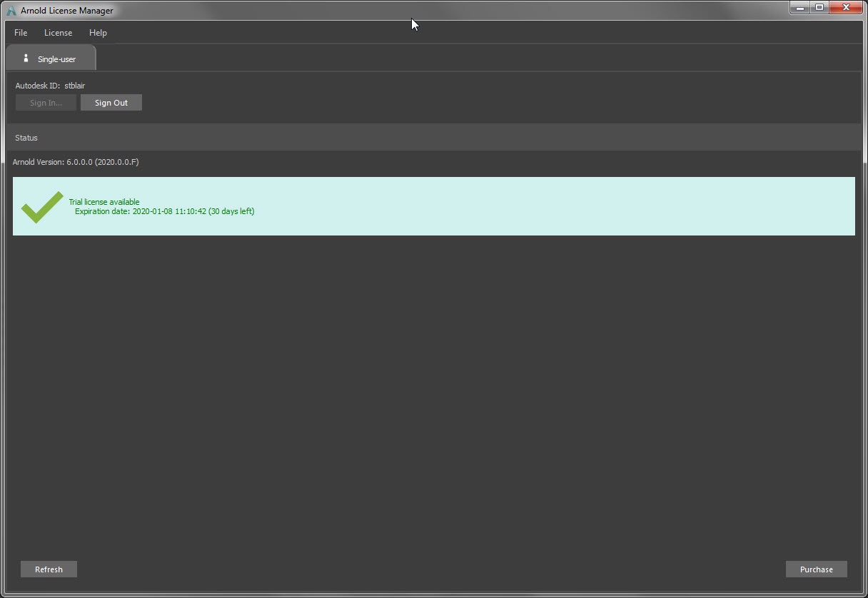Screen dimensions: 868x598
Task: Click the Arnold logo in title bar
Action: [11, 11]
